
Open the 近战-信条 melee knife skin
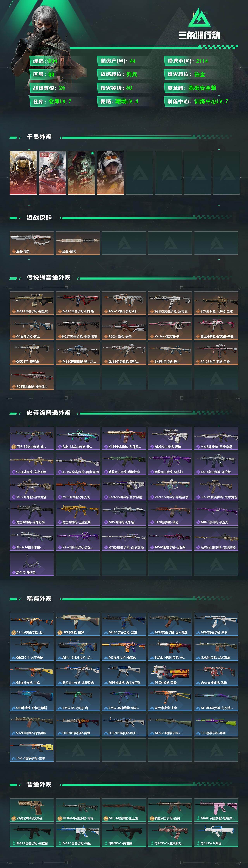[32, 243]
